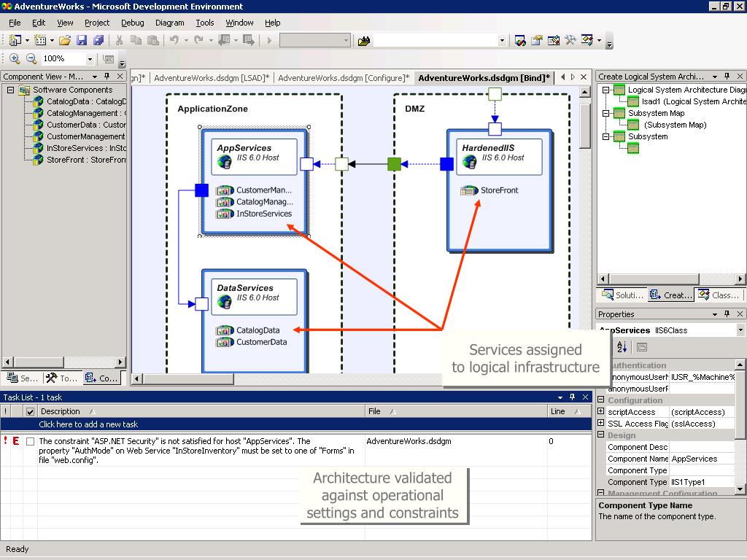Sort properties alphabetically with the A-Z icon

click(x=622, y=346)
